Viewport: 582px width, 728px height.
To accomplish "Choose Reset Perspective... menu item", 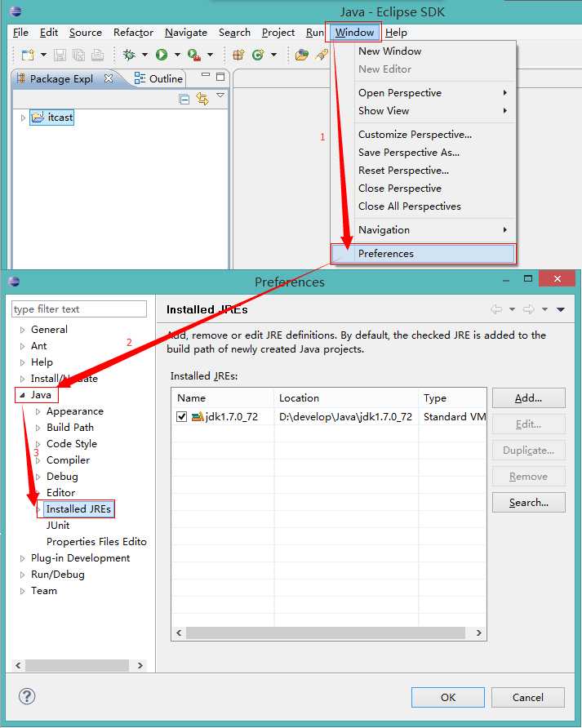I will [x=423, y=171].
